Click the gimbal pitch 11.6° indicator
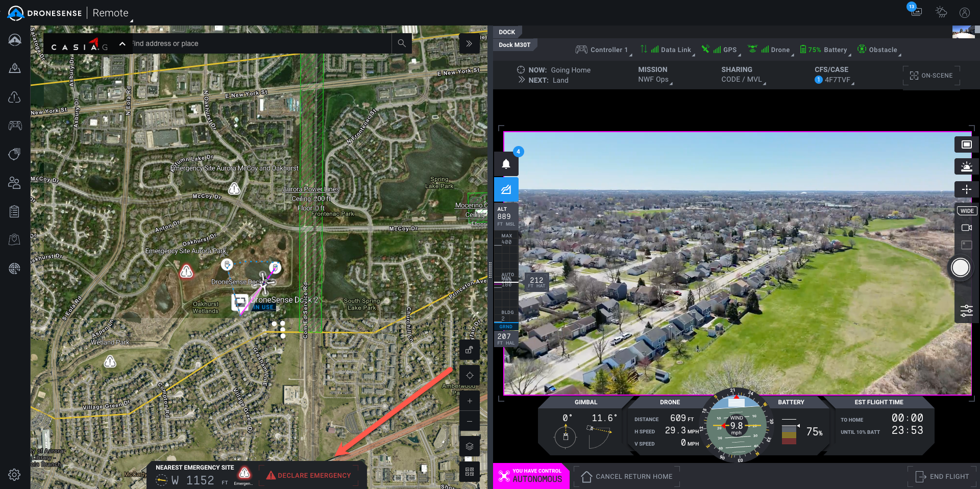 click(x=602, y=431)
